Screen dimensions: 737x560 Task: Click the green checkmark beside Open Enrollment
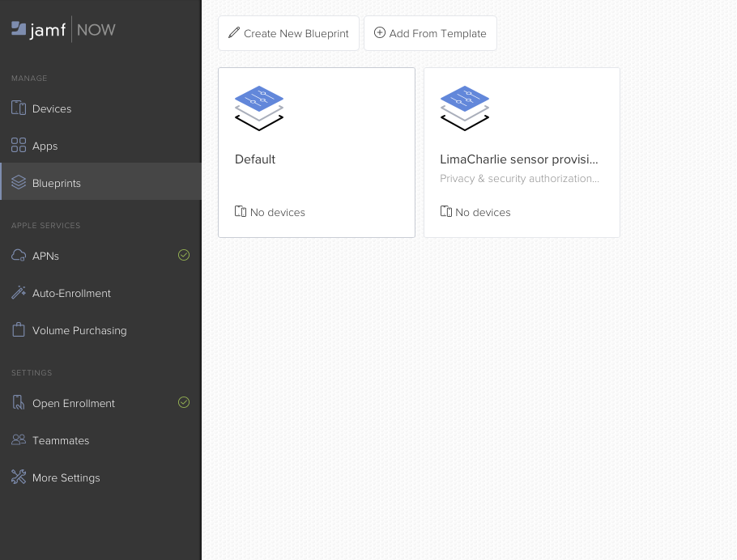click(184, 402)
